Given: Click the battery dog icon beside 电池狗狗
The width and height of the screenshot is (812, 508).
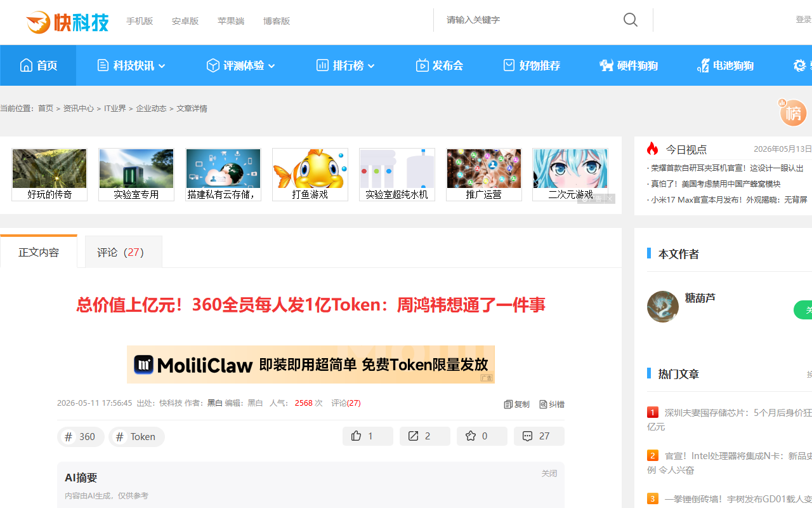Looking at the screenshot, I should (703, 65).
